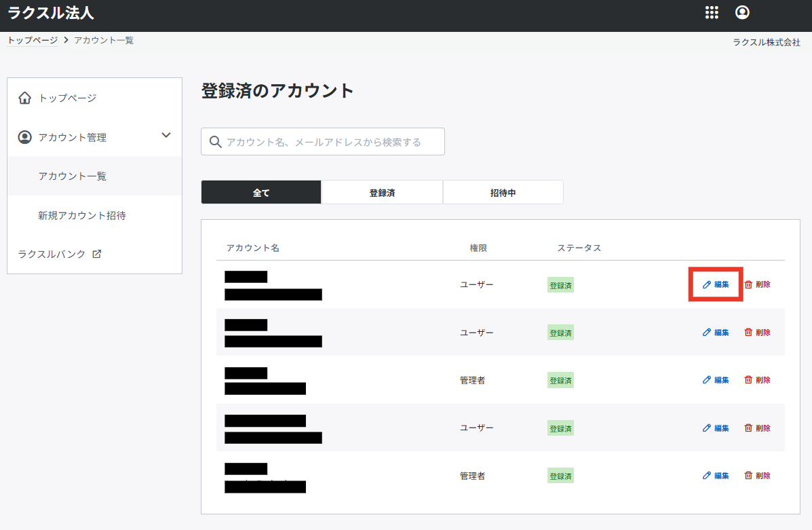812x530 pixels.
Task: Click the external link icon next to ラクスルバンク
Action: click(x=97, y=254)
